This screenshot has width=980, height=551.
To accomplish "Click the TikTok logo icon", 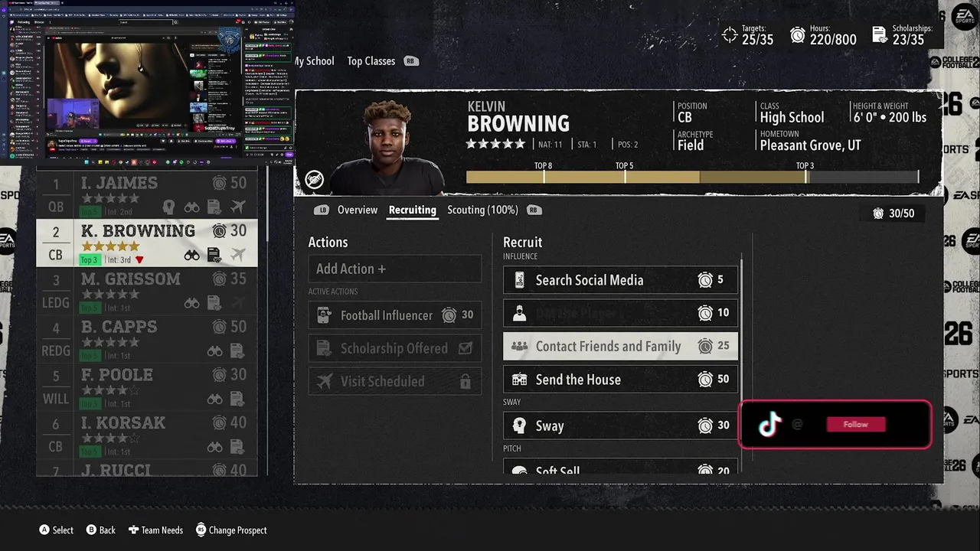I will pyautogui.click(x=770, y=424).
